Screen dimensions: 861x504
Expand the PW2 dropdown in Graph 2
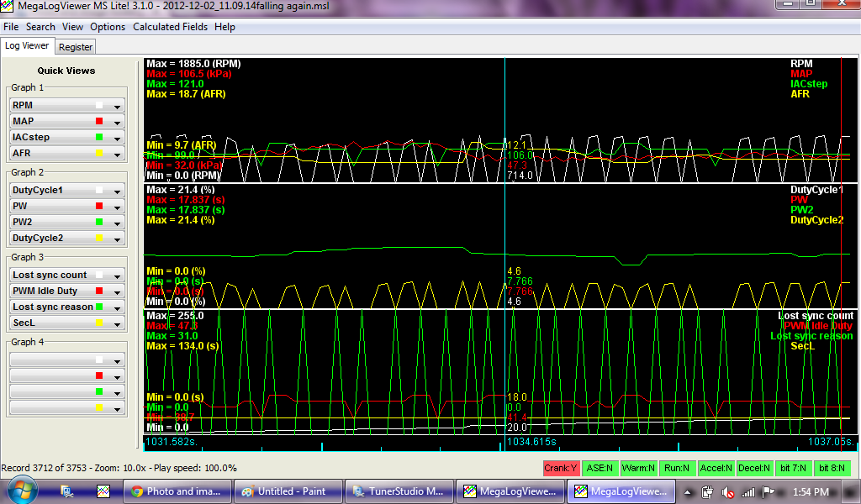(x=118, y=223)
